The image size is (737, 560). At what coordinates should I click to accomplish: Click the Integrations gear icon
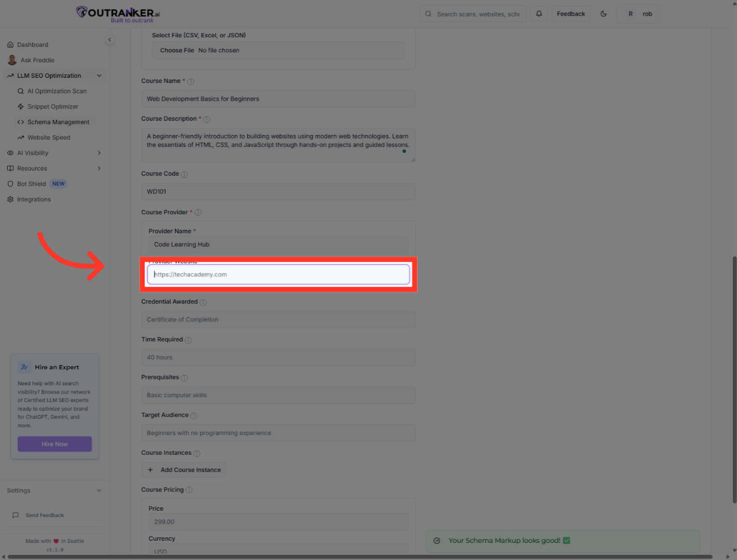point(10,199)
